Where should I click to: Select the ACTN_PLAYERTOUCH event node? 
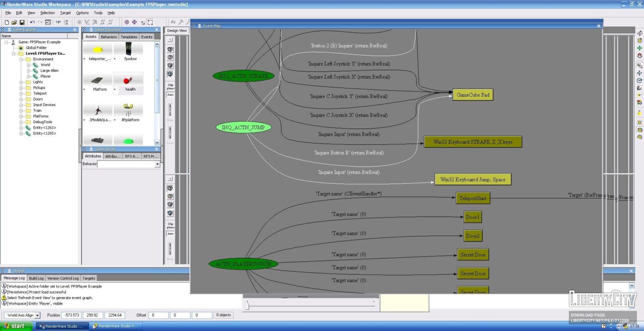tap(243, 264)
